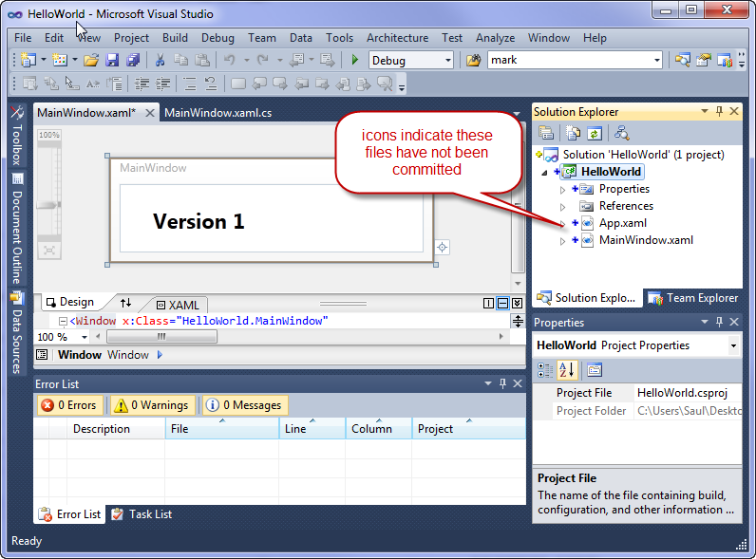
Task: Expand the References node in Solution Explorer
Action: pos(562,207)
